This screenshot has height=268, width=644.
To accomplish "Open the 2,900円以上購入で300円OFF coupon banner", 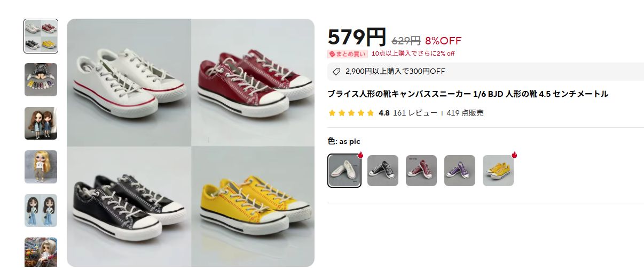I will (x=485, y=71).
